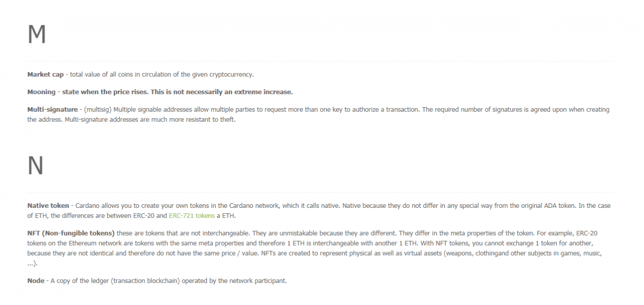644x305 pixels.
Task: Click the bold "Multi-signature" term
Action: click(x=52, y=110)
